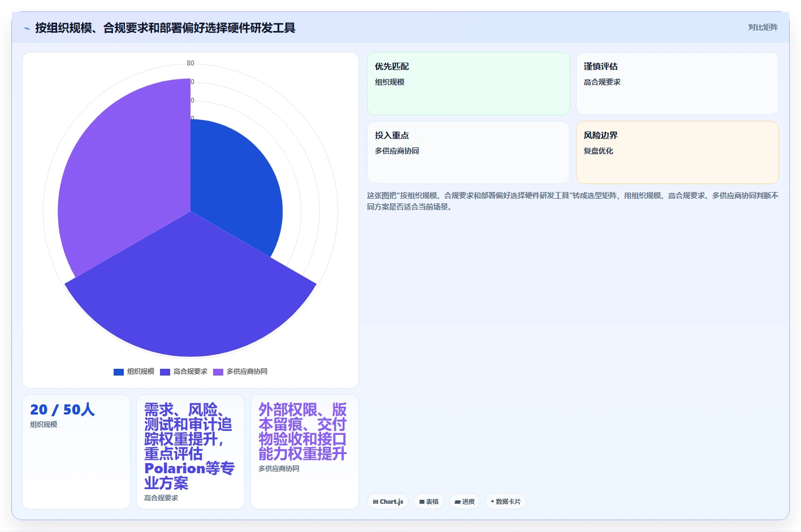Select the 进度 tag chip
The height and width of the screenshot is (532, 801).
[x=465, y=502]
